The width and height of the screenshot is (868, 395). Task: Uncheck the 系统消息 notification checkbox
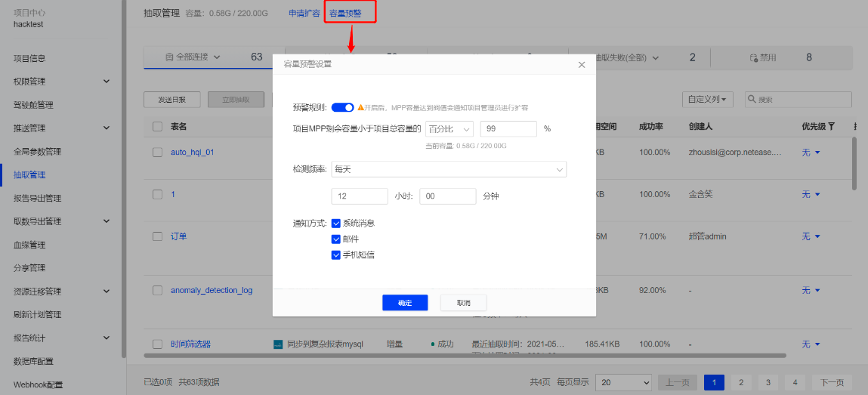click(336, 223)
